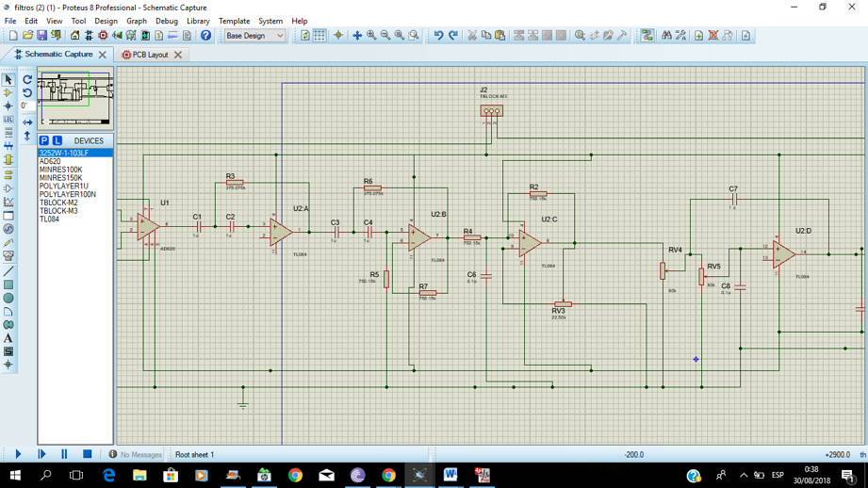Select TL084 in the devices list
Image resolution: width=868 pixels, height=488 pixels.
coord(49,220)
